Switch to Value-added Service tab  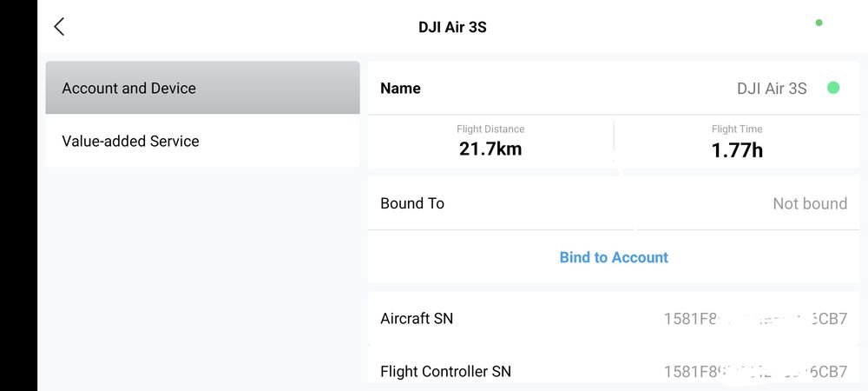202,141
